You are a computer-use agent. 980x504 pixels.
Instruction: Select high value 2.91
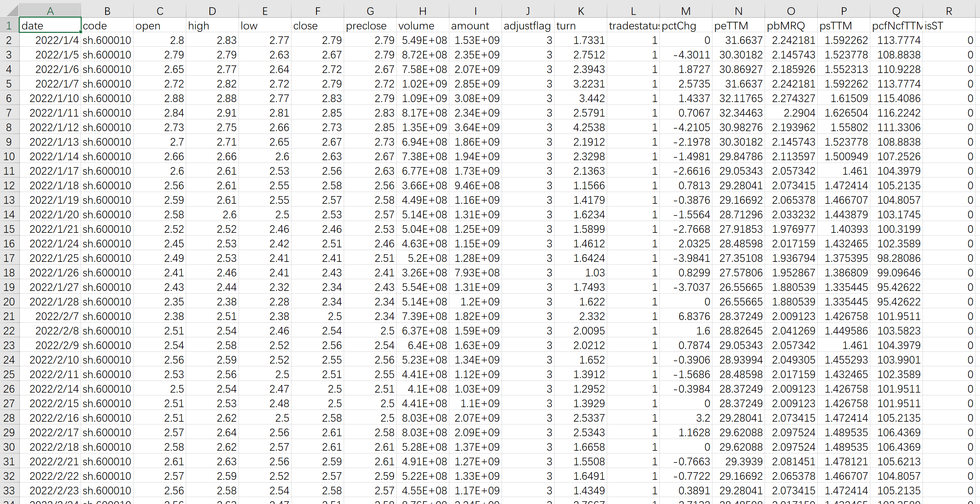(212, 113)
